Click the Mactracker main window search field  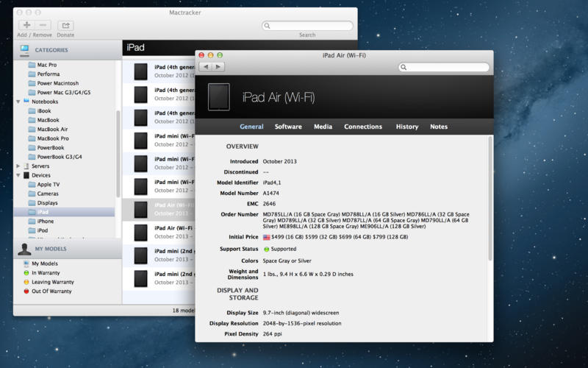coord(307,26)
